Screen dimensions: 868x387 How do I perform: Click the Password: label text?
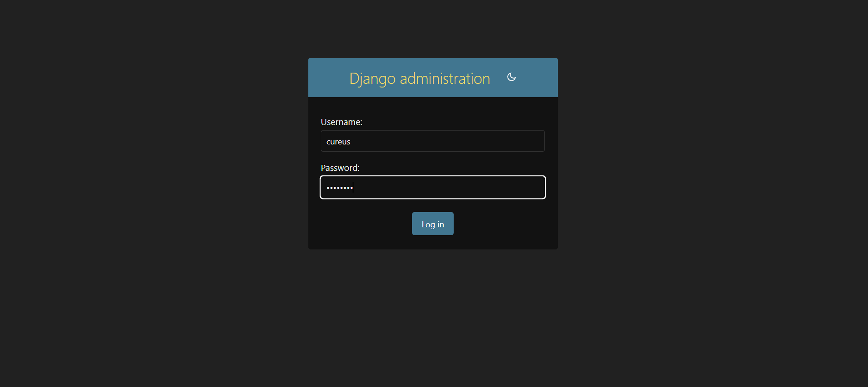(x=340, y=168)
